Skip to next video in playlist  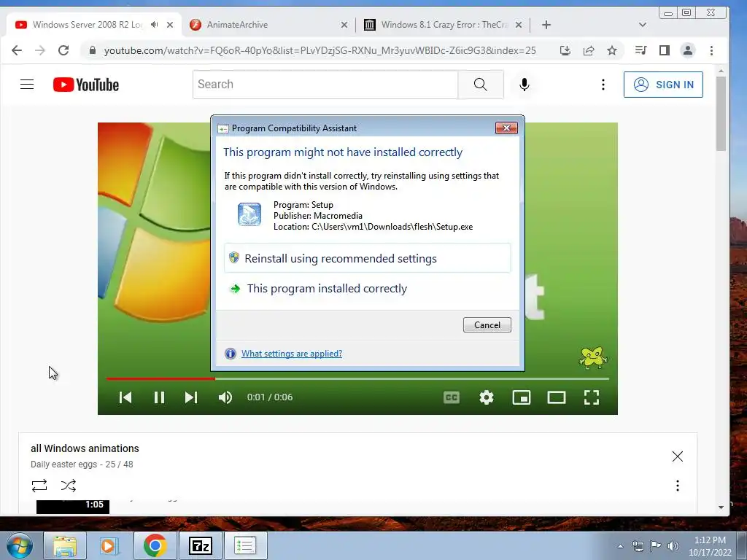(191, 397)
